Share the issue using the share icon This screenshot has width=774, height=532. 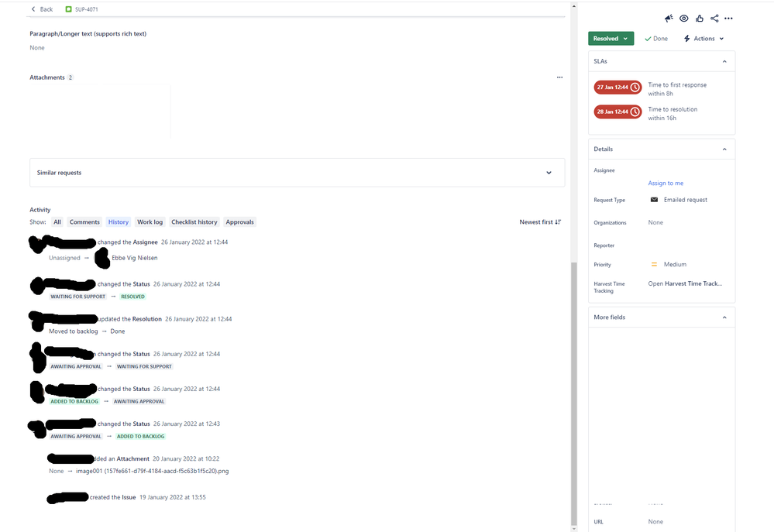714,18
